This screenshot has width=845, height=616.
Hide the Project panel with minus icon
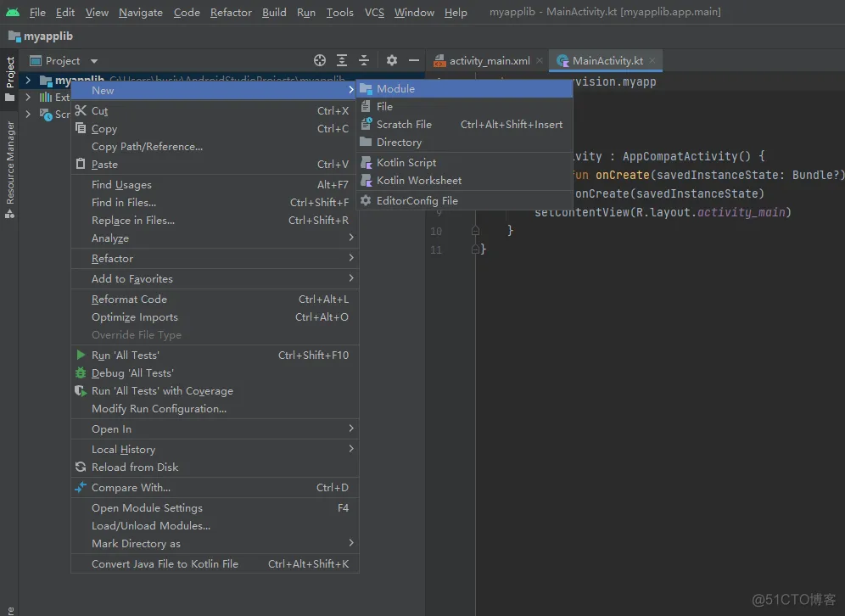click(x=413, y=60)
